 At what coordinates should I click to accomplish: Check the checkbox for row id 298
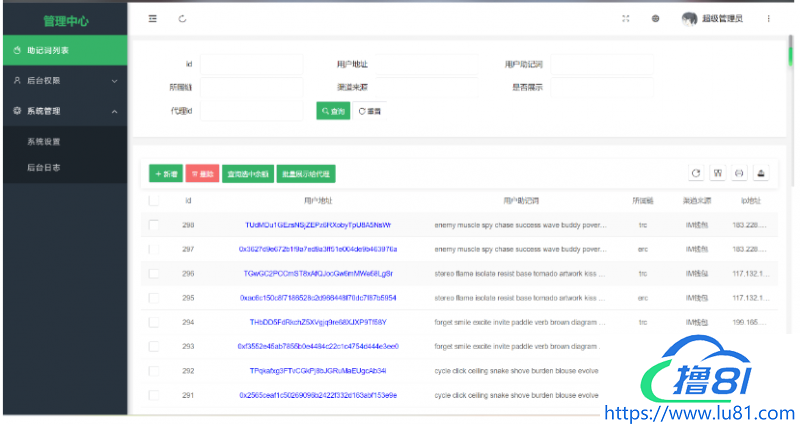tap(153, 225)
